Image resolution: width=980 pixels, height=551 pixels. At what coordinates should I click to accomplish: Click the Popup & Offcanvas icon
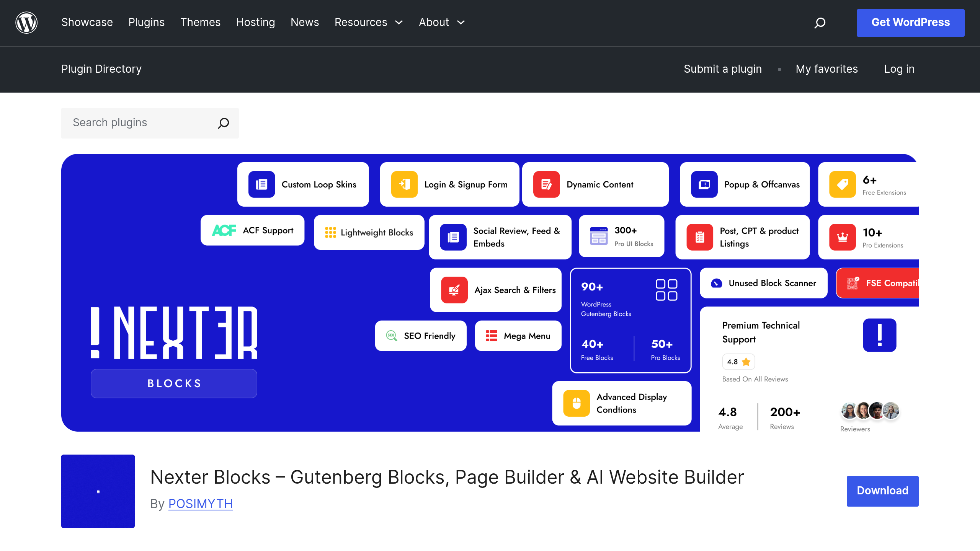coord(704,184)
